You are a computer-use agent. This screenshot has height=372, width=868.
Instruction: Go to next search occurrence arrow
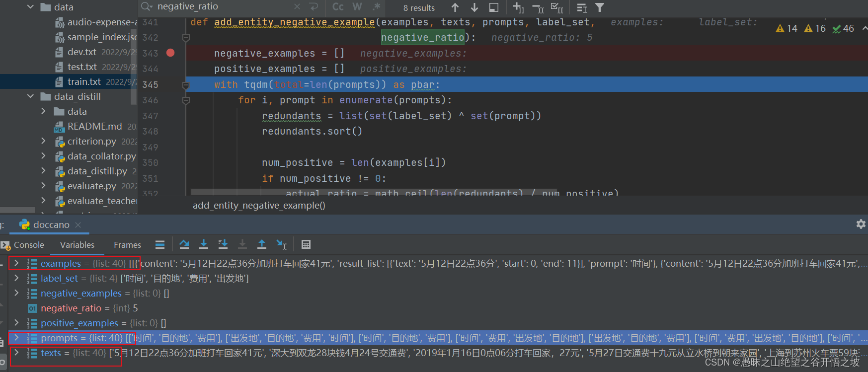tap(474, 7)
